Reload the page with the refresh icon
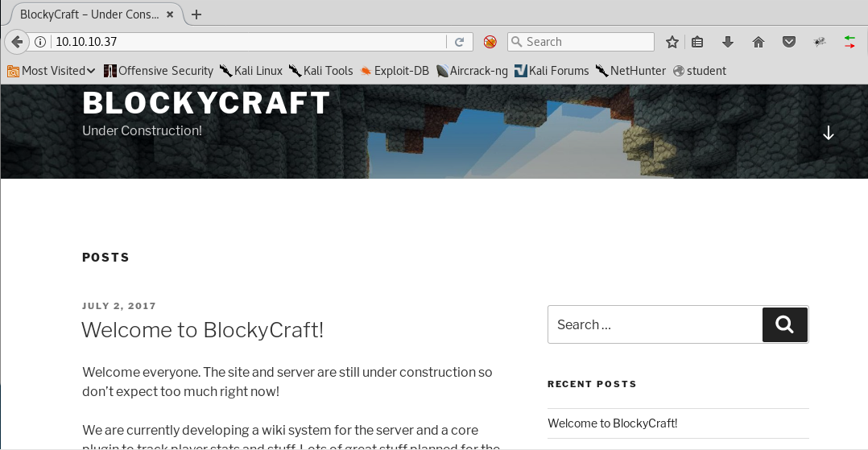This screenshot has width=868, height=450. 459,42
